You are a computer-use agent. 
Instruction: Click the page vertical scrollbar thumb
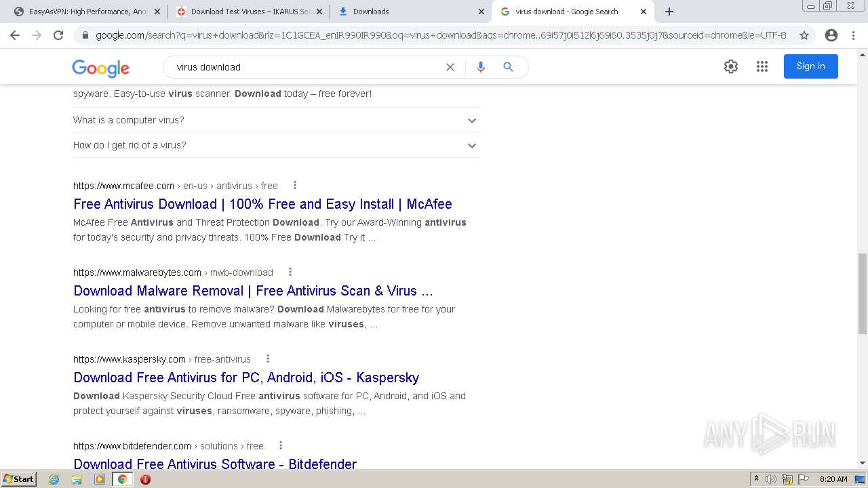pyautogui.click(x=863, y=293)
